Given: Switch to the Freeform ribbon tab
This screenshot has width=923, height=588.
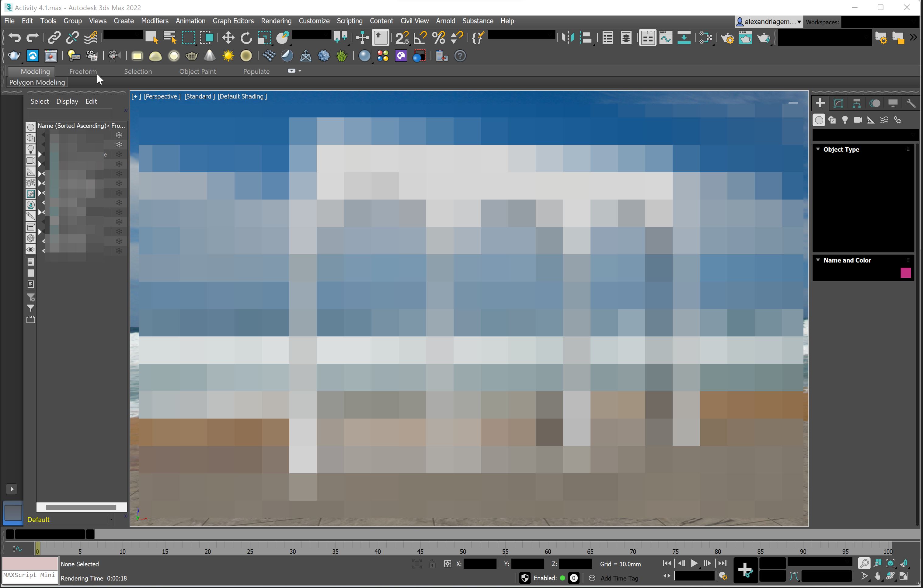Looking at the screenshot, I should (x=83, y=71).
